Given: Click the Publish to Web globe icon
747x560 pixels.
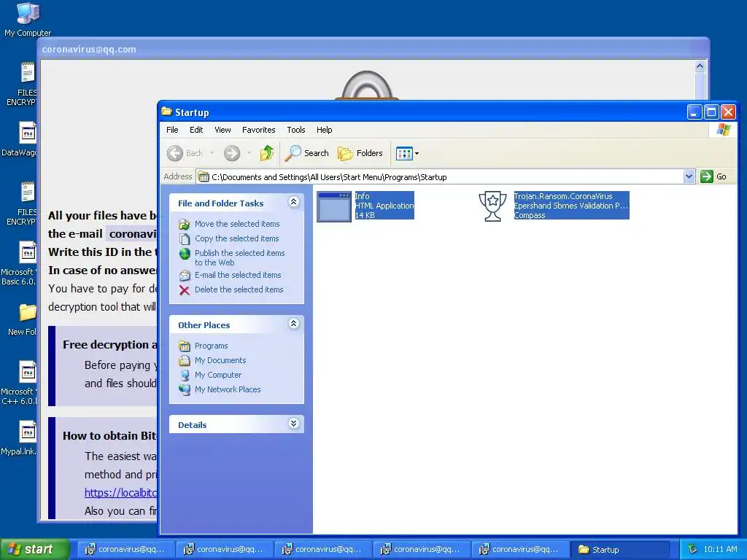Looking at the screenshot, I should click(x=185, y=254).
